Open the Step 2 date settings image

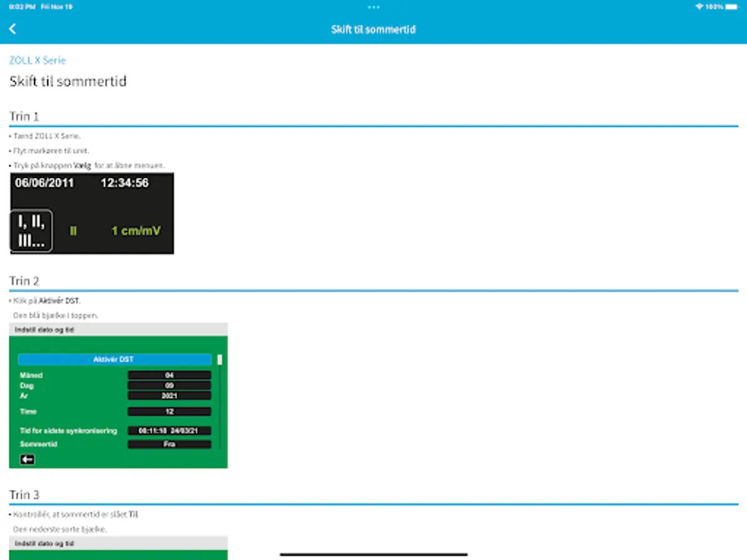tap(118, 396)
